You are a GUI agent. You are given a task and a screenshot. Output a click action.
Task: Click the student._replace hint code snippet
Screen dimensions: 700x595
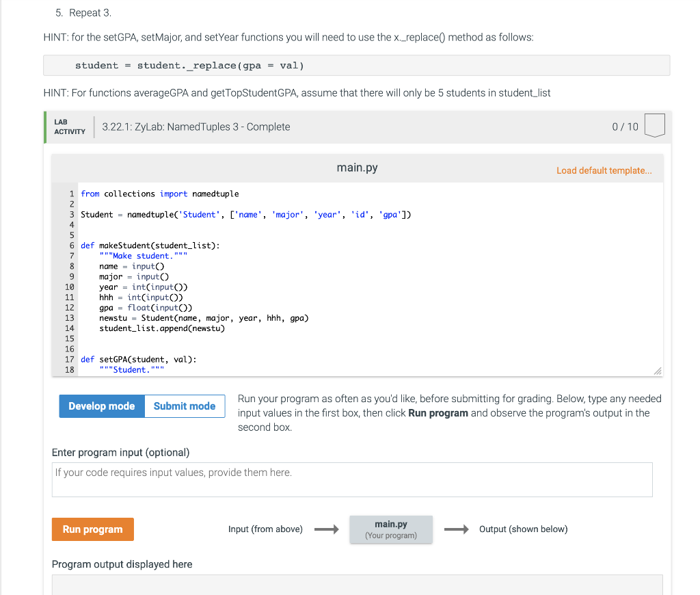tap(188, 65)
